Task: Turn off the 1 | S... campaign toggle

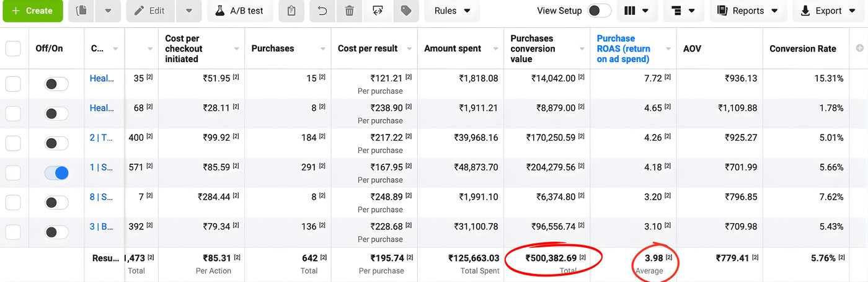Action: [x=56, y=173]
